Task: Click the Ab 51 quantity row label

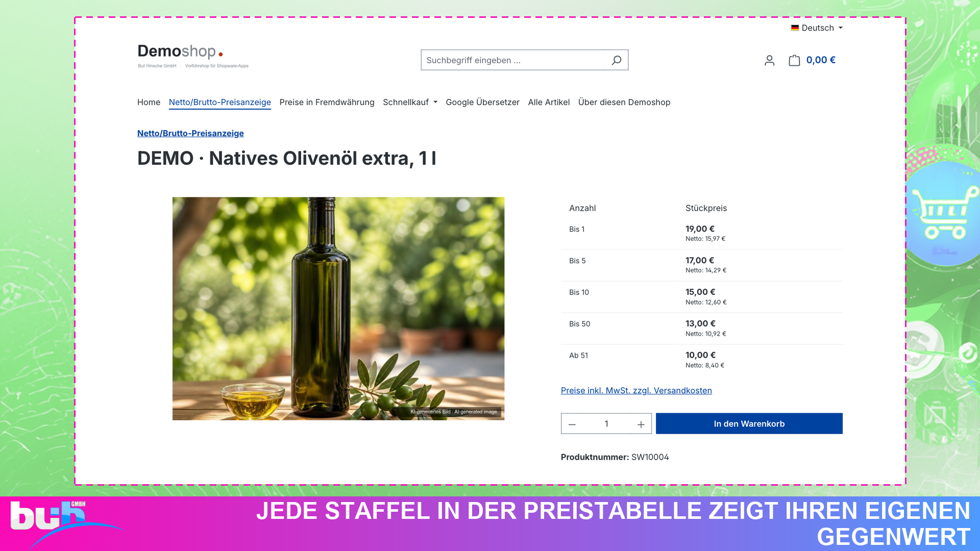Action: (x=578, y=356)
